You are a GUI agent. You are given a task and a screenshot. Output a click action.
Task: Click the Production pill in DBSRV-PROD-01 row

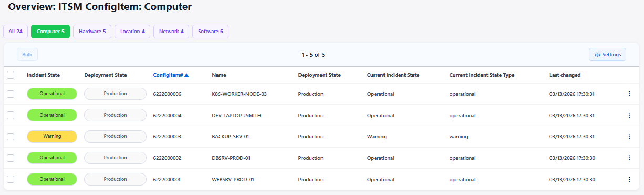[115, 158]
